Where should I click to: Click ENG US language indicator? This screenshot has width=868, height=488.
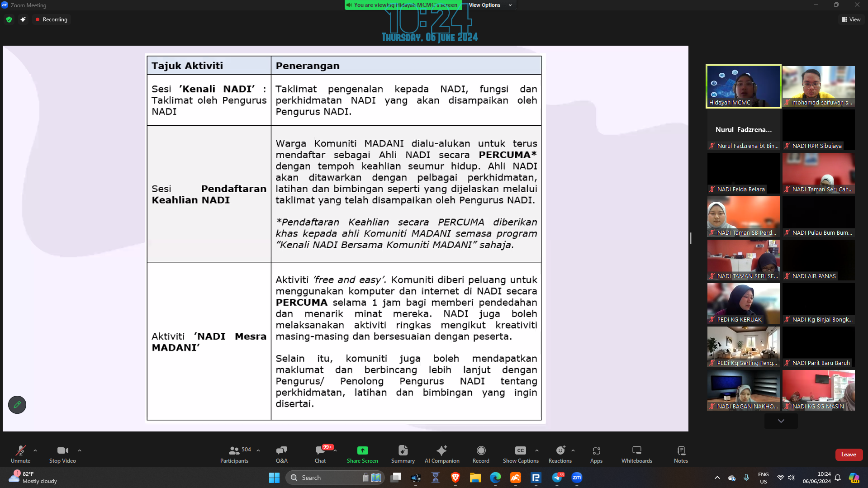click(x=763, y=478)
